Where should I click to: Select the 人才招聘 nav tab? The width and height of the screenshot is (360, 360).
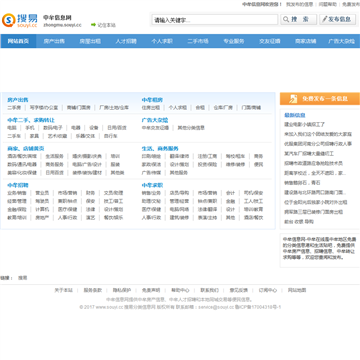point(126,41)
